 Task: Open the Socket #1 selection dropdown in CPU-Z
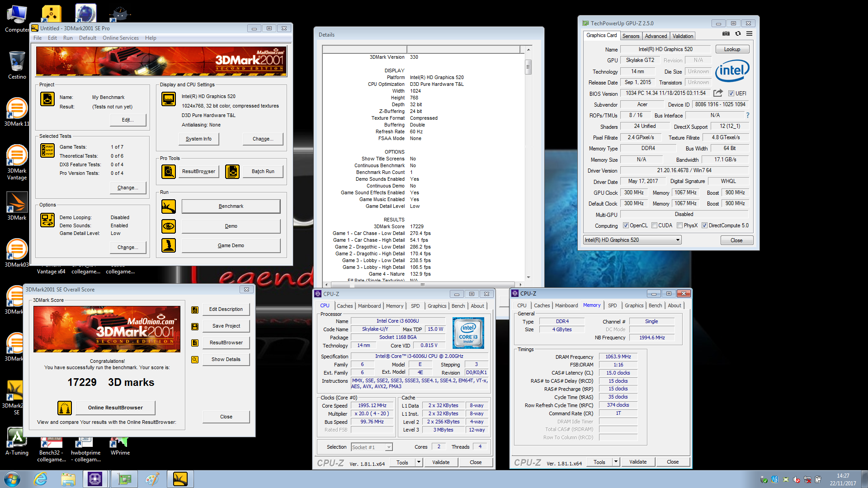point(372,447)
